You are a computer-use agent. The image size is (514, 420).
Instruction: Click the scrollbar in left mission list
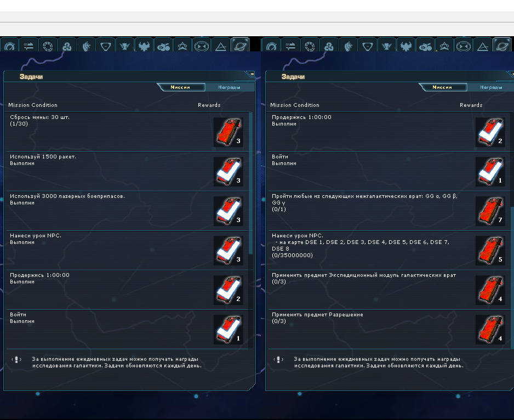pos(251,181)
